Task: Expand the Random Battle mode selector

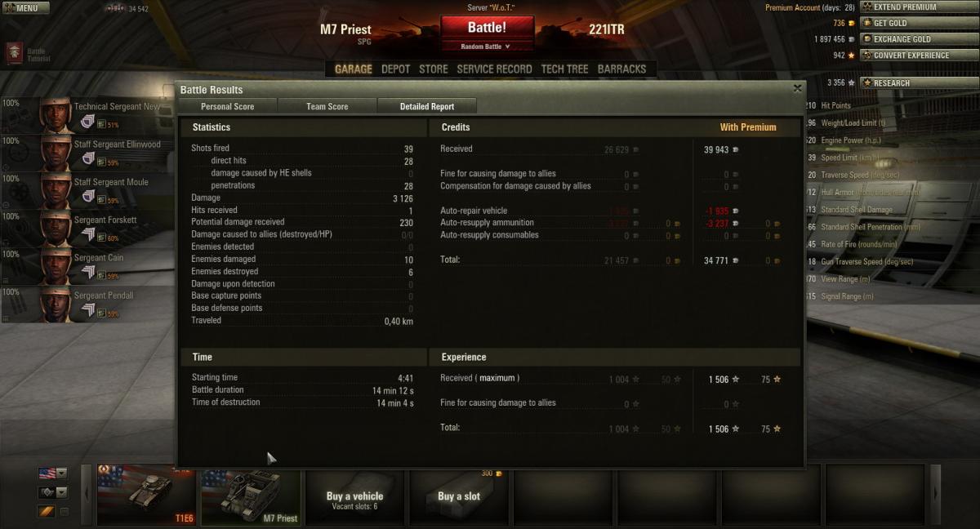Action: 488,47
